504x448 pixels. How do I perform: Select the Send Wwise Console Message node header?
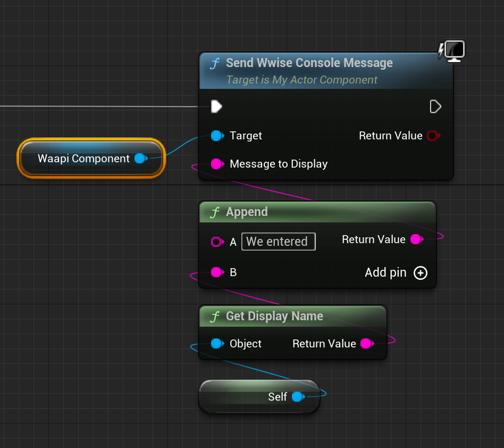(x=308, y=63)
